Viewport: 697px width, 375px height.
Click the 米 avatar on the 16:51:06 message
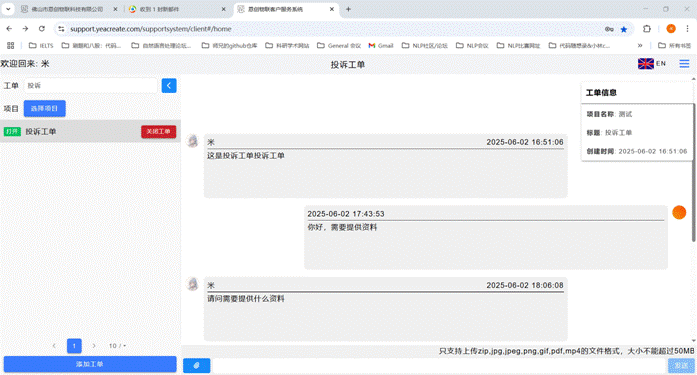(x=192, y=141)
